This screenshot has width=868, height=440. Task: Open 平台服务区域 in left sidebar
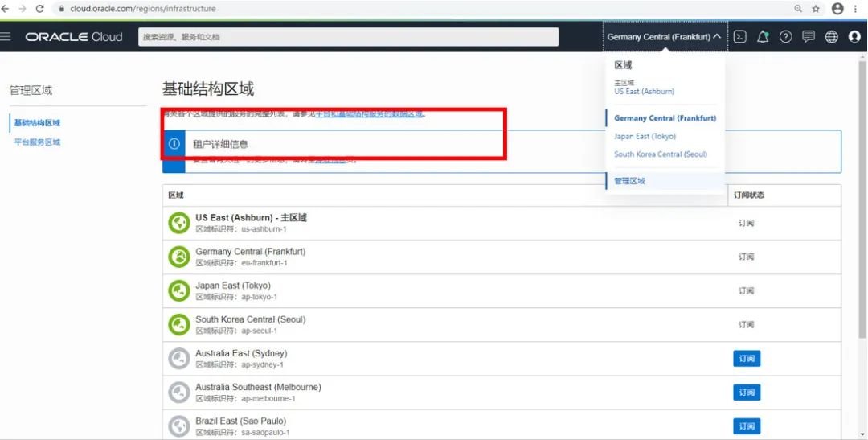tap(37, 142)
